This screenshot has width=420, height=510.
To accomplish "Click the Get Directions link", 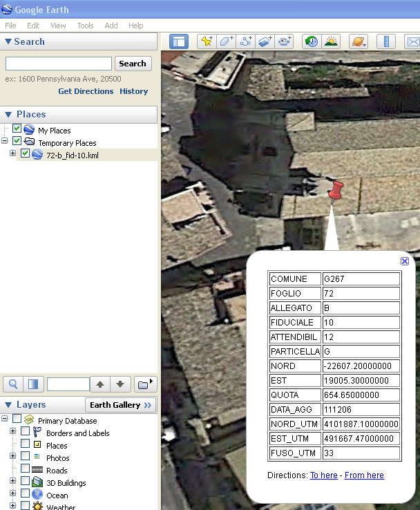I will point(86,91).
